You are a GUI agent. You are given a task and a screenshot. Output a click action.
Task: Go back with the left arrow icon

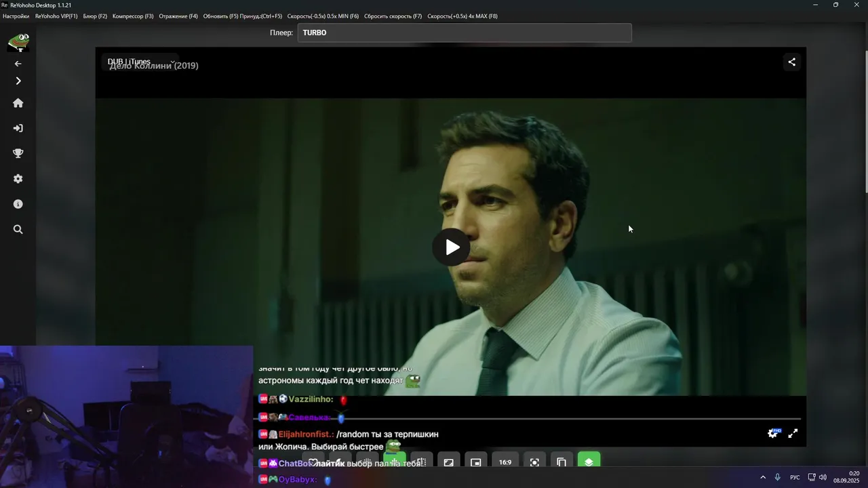tap(18, 64)
